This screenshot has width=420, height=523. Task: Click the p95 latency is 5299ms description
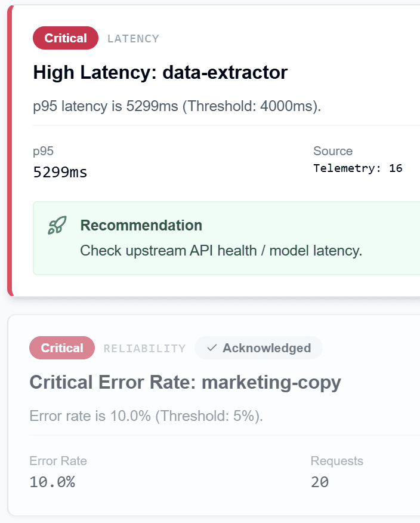click(x=177, y=106)
